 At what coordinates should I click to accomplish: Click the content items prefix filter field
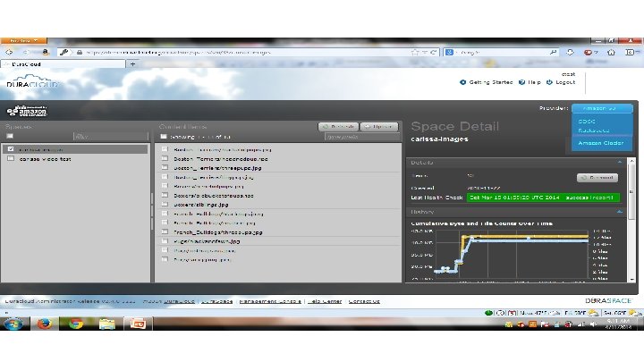[362, 137]
